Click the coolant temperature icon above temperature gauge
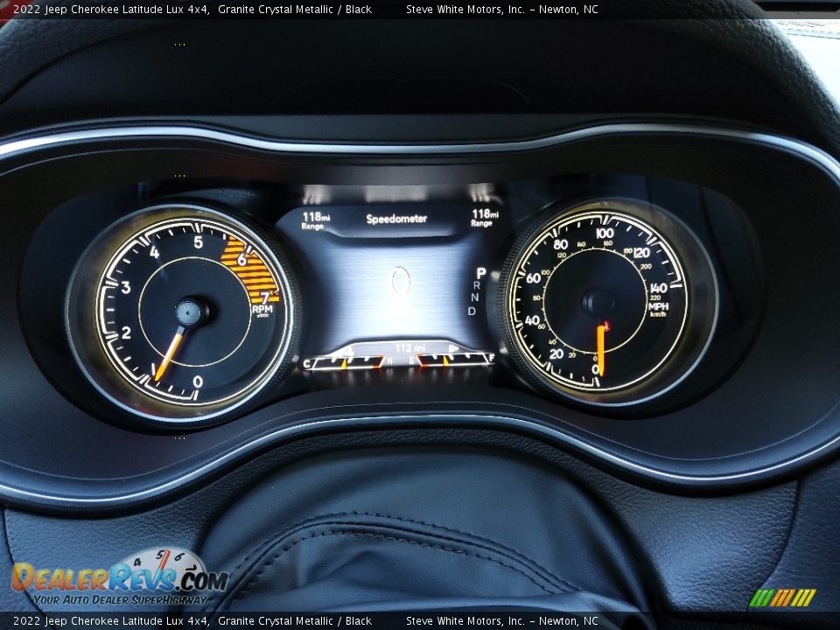Image resolution: width=840 pixels, height=630 pixels. pyautogui.click(x=349, y=350)
